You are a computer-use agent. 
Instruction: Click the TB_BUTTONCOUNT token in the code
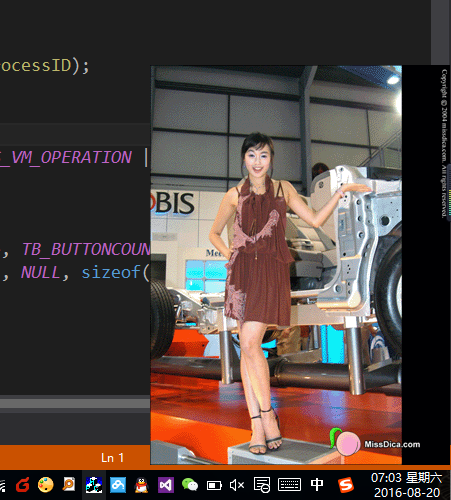pyautogui.click(x=86, y=249)
